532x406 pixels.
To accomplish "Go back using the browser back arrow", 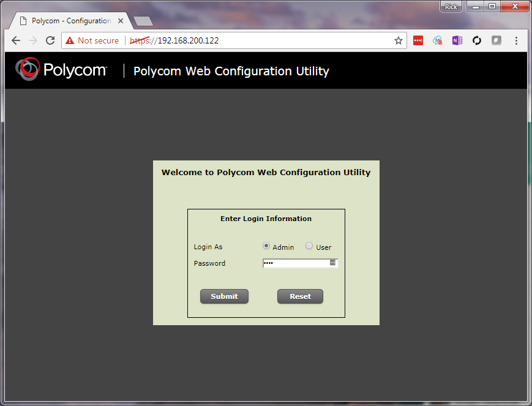I will point(16,41).
